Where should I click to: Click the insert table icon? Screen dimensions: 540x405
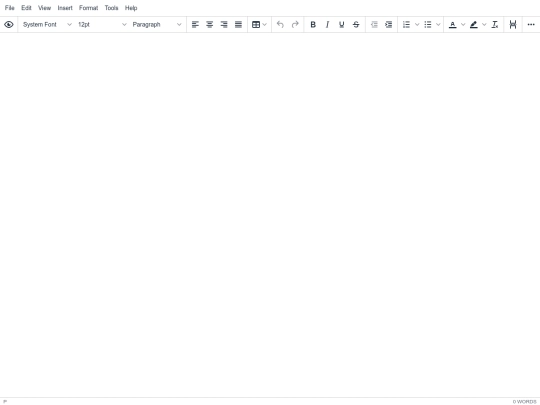[256, 24]
